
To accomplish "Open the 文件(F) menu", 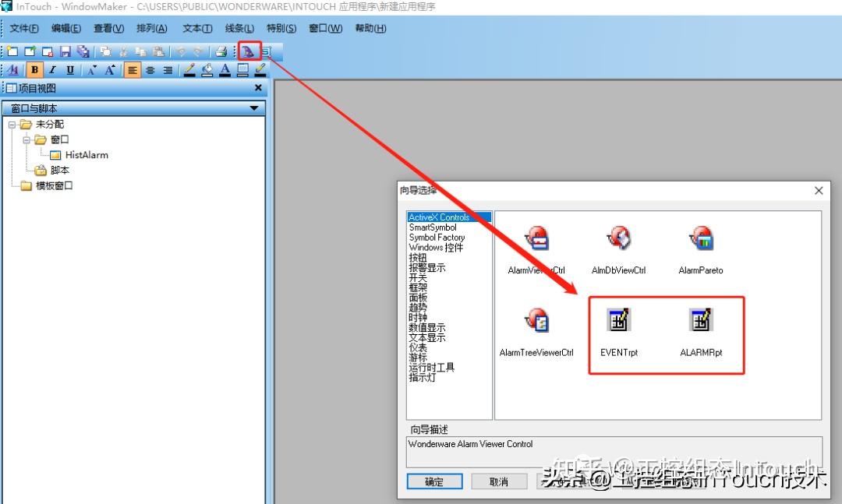I will (x=23, y=29).
